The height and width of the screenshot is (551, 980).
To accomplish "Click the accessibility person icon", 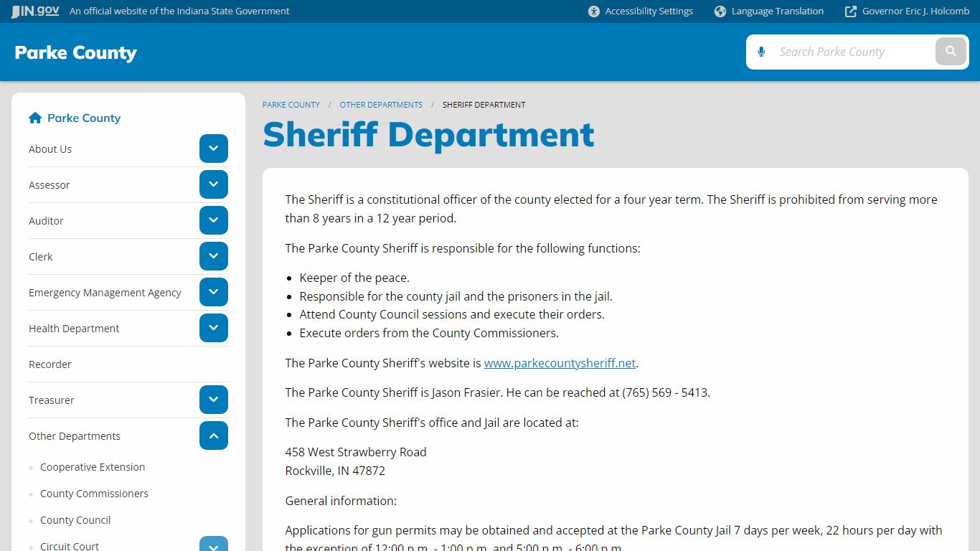I will tap(594, 11).
